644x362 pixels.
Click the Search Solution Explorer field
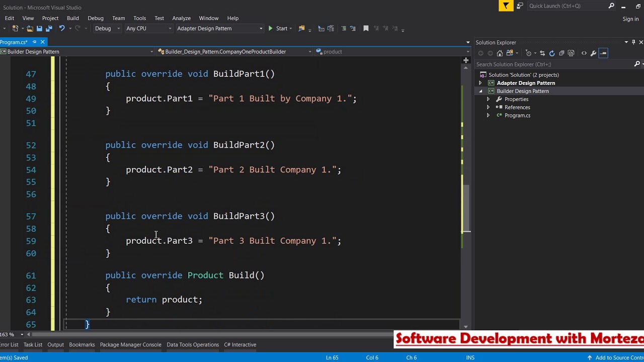(x=554, y=64)
